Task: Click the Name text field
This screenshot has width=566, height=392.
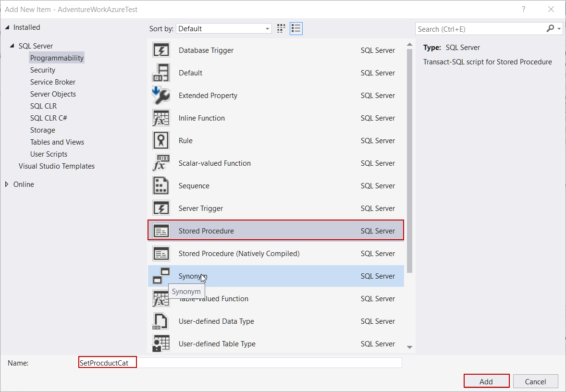Action: click(x=240, y=363)
